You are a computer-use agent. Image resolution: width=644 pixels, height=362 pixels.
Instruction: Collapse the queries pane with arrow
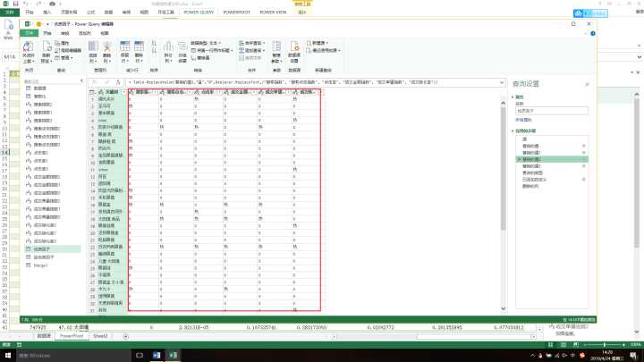tap(81, 80)
